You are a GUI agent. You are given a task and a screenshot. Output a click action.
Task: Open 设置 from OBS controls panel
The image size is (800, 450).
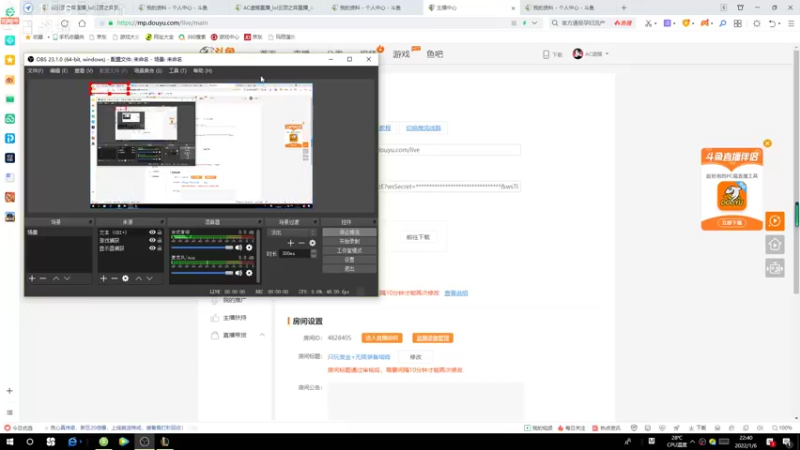(349, 260)
